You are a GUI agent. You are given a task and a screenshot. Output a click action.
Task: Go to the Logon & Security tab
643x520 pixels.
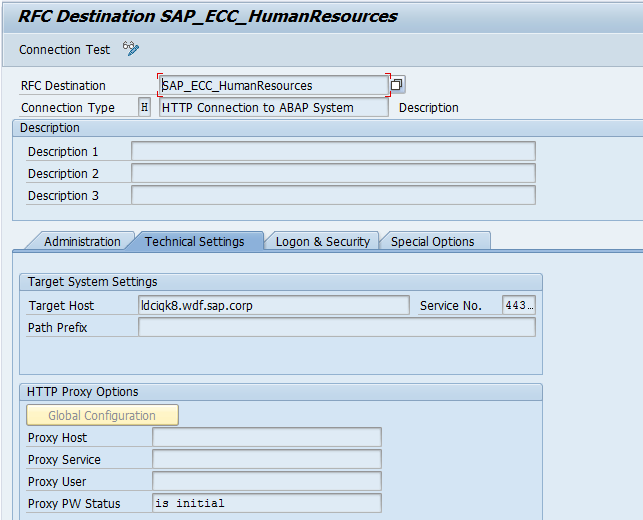pyautogui.click(x=323, y=241)
